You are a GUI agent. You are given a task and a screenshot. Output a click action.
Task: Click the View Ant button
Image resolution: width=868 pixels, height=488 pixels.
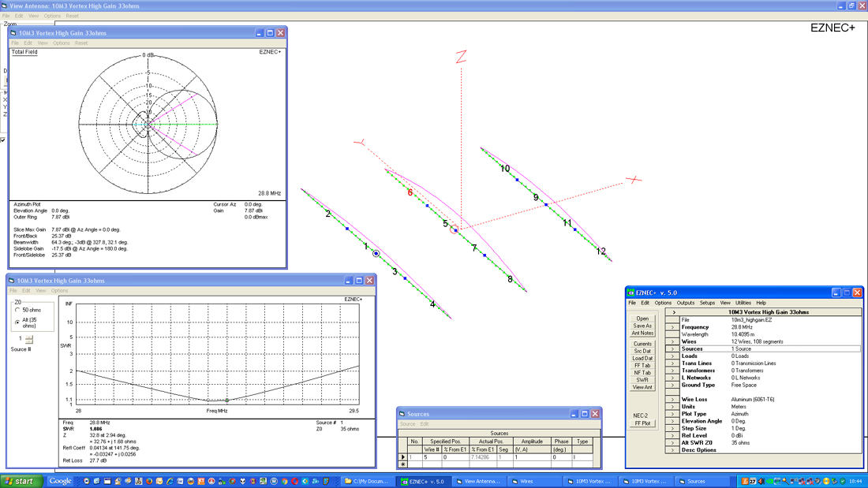(642, 387)
